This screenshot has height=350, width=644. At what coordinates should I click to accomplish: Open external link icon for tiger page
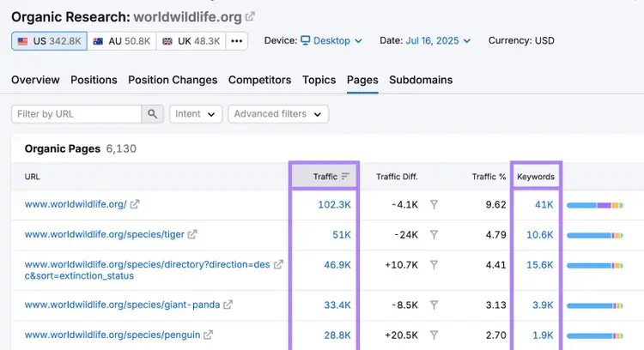pos(192,234)
